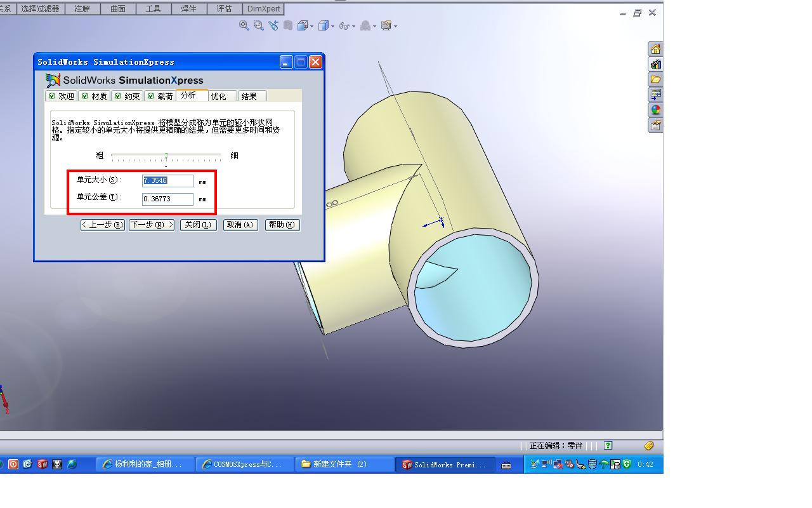Click the 下一步 next button

[x=152, y=225]
